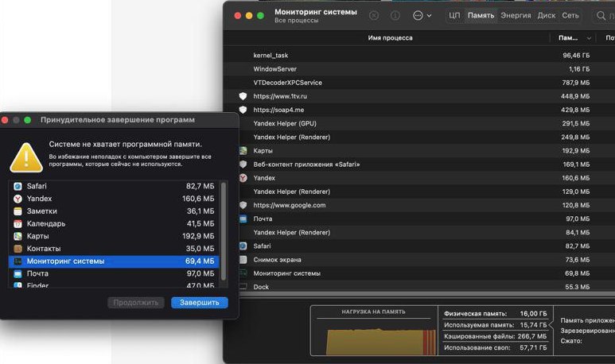Click Почта icon in Force Quit dialog
Image resolution: width=615 pixels, height=364 pixels.
(18, 273)
